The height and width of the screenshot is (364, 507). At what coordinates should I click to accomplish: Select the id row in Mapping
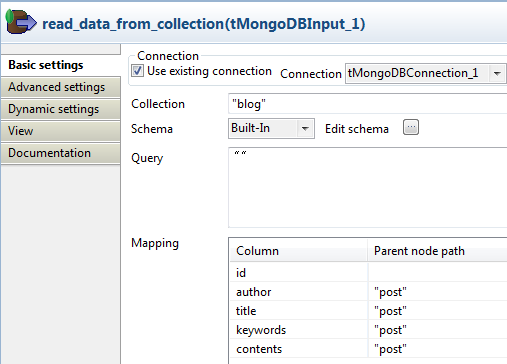click(368, 273)
